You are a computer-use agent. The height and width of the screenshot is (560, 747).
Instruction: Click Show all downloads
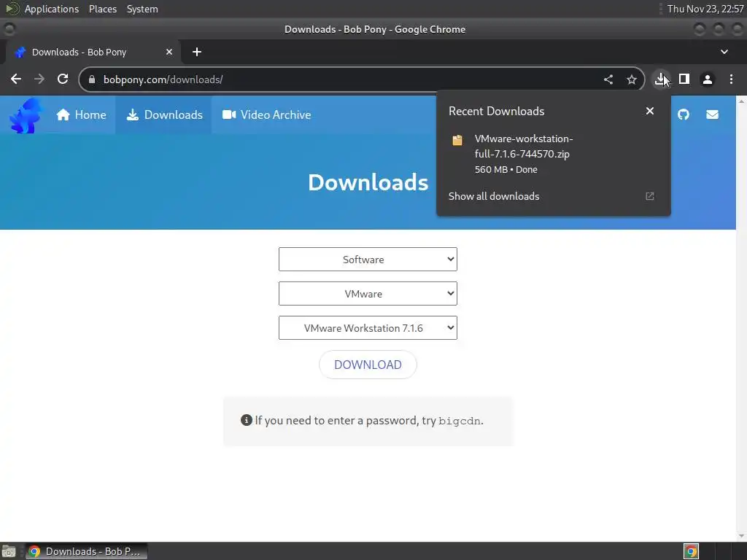494,196
